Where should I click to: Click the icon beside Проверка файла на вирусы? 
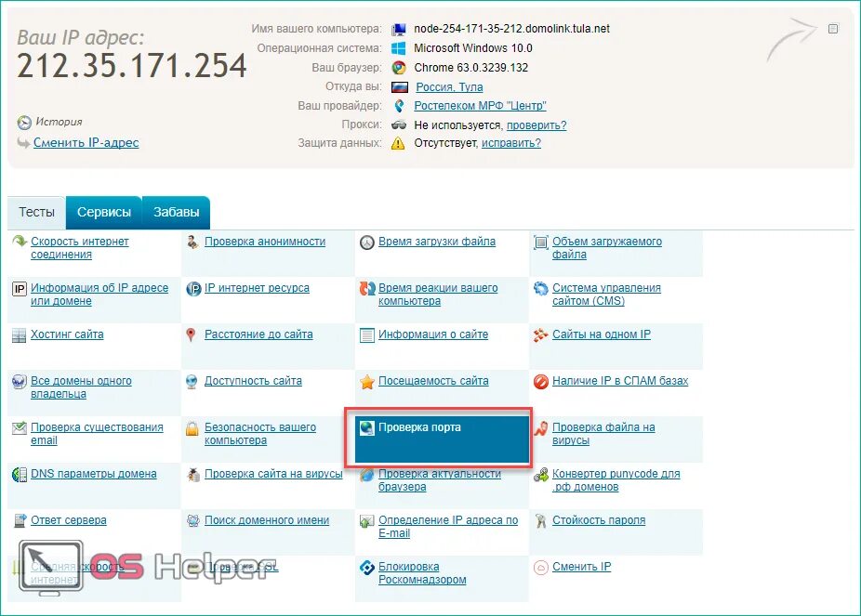[x=541, y=427]
